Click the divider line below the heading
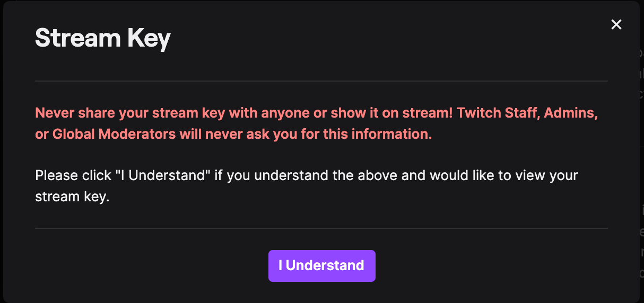 pyautogui.click(x=321, y=81)
